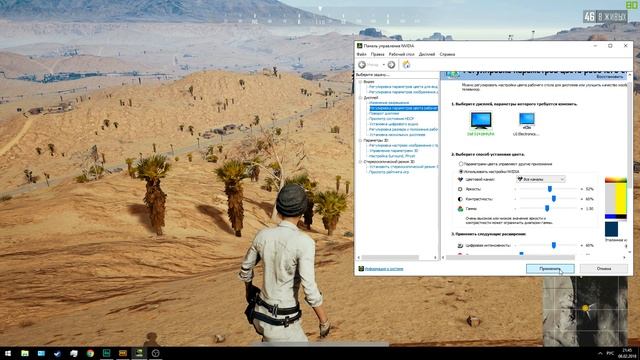640x360 pixels.
Task: Click the left pane horizontal scrollbar
Action: [x=390, y=258]
